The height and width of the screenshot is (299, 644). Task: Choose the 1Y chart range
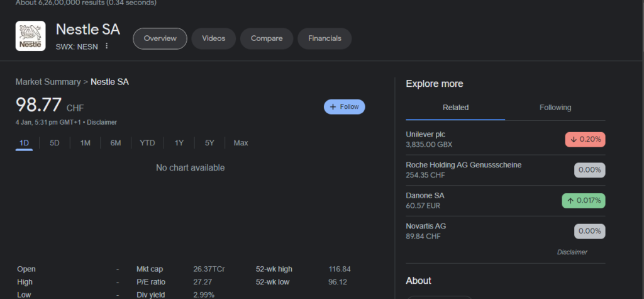pyautogui.click(x=179, y=143)
